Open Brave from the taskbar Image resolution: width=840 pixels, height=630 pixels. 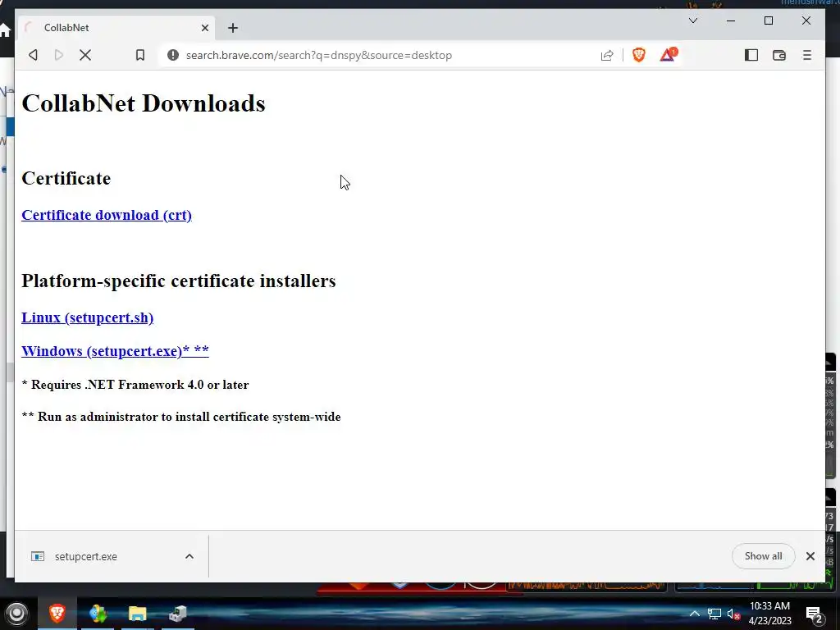tap(57, 614)
